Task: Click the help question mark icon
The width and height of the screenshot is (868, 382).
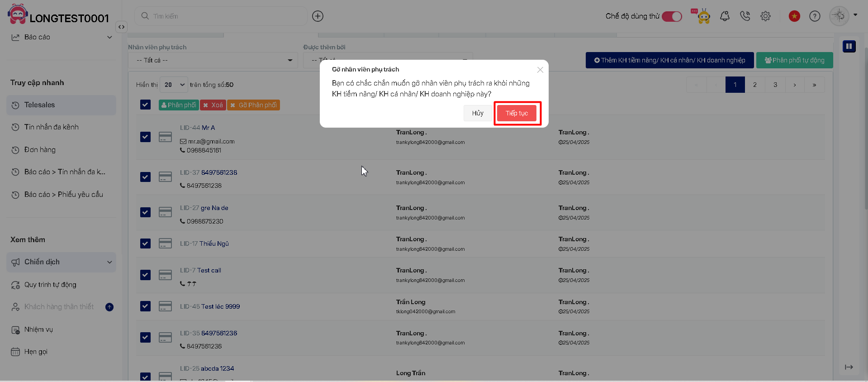Action: coord(815,16)
